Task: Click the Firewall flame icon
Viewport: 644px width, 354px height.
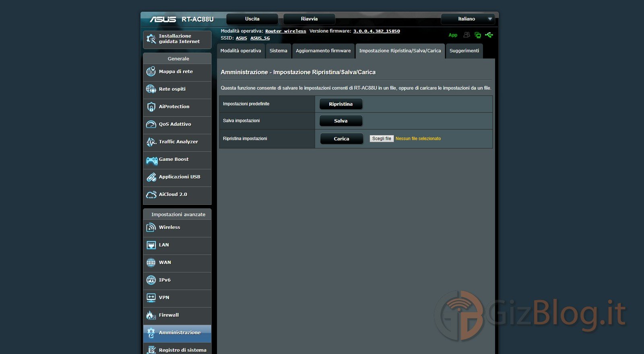Action: point(151,315)
